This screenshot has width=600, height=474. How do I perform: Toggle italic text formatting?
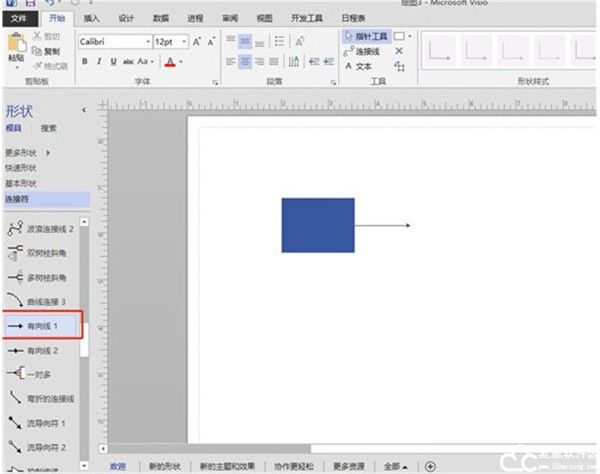click(x=99, y=62)
